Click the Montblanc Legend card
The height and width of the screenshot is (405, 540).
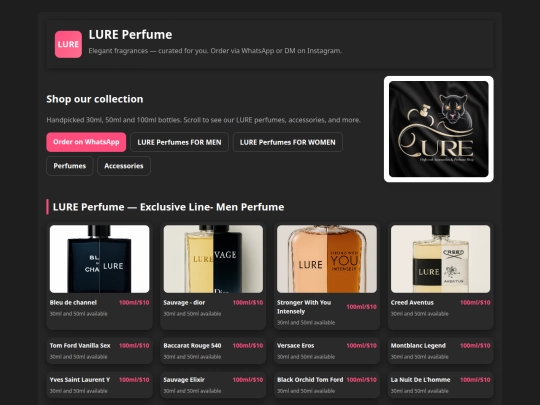pos(440,351)
